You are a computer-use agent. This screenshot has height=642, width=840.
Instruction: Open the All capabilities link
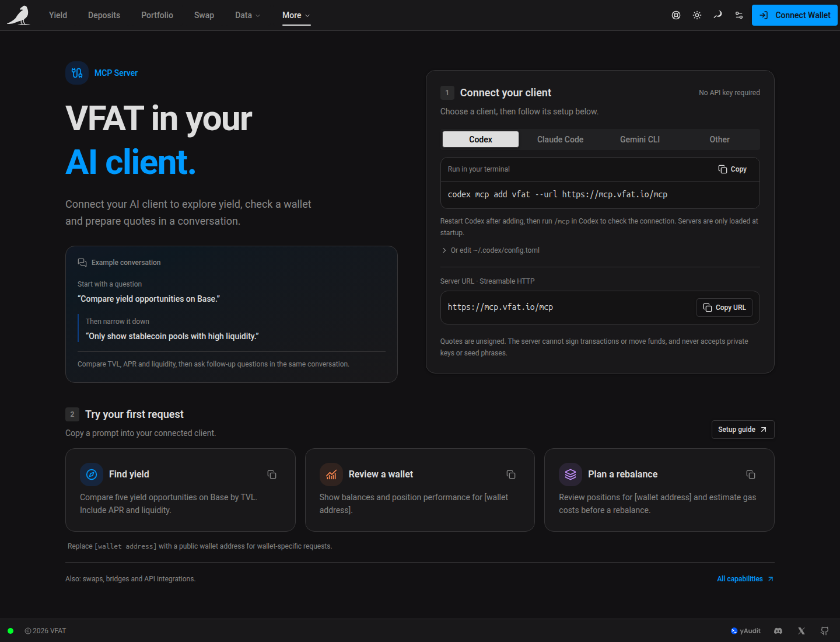[745, 579]
